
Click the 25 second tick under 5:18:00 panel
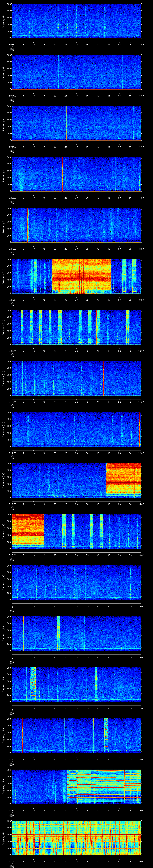coord(66,810)
